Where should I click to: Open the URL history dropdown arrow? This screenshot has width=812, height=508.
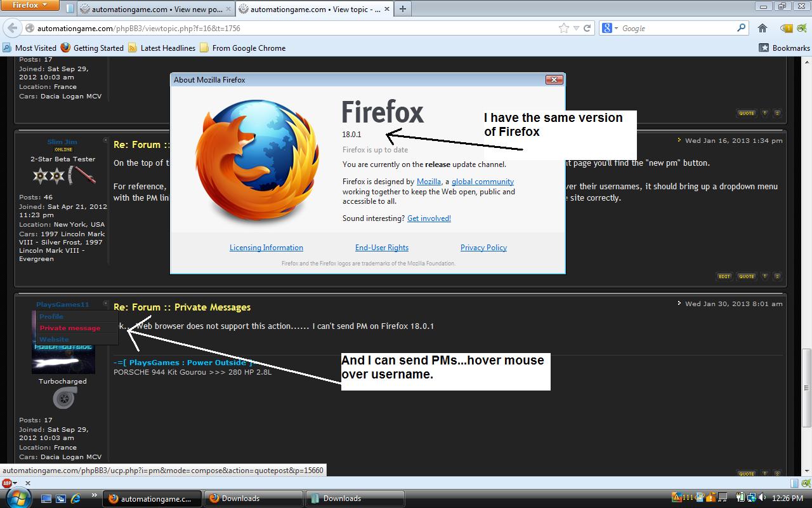[x=576, y=28]
